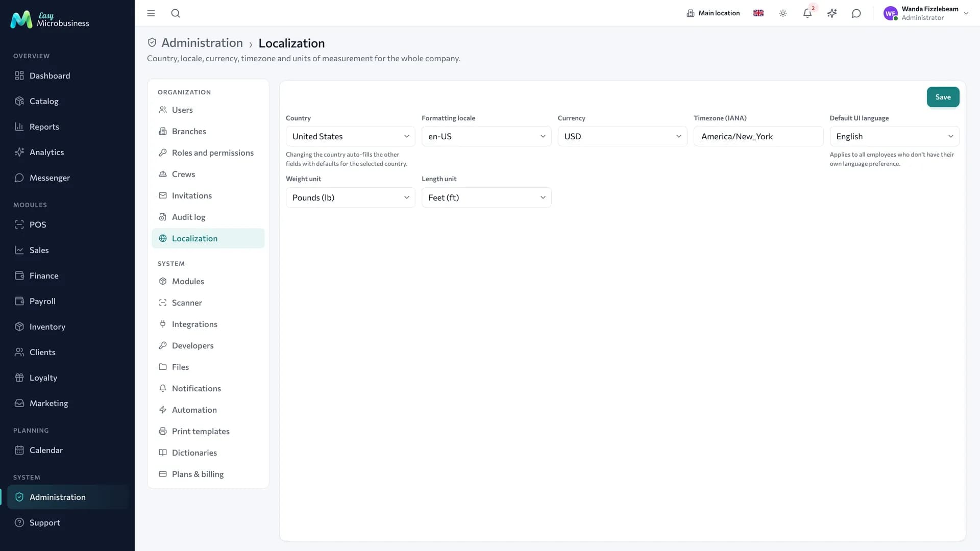
Task: Open the Length unit dropdown
Action: [x=486, y=197]
